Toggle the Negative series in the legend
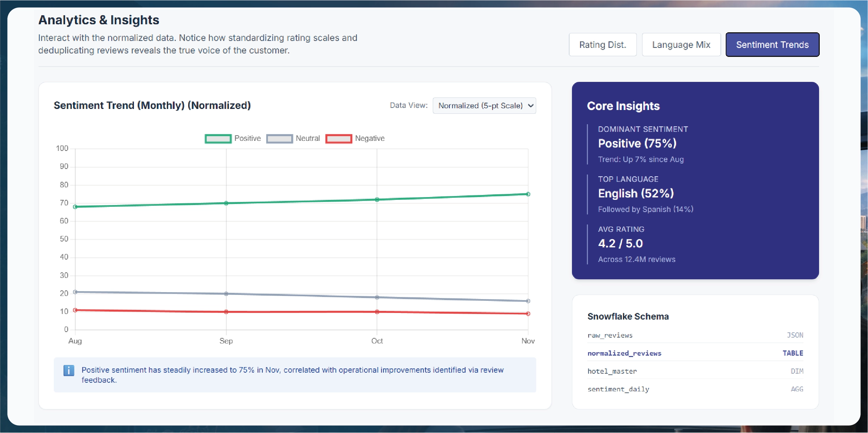The width and height of the screenshot is (868, 433). coord(369,138)
